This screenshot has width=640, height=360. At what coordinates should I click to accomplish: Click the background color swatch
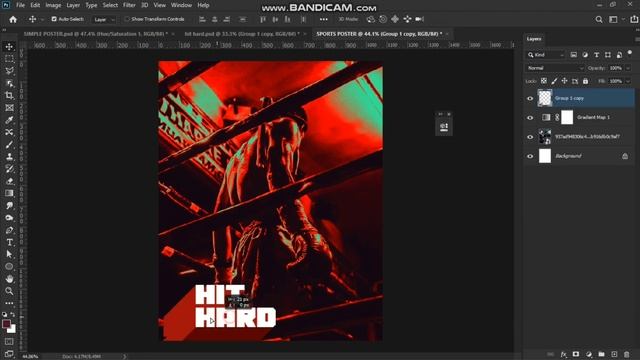point(12,329)
